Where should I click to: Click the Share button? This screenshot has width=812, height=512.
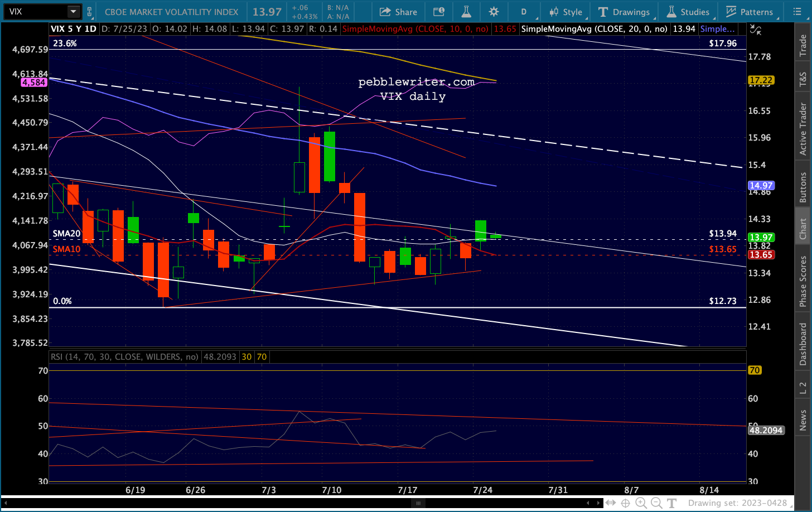398,12
